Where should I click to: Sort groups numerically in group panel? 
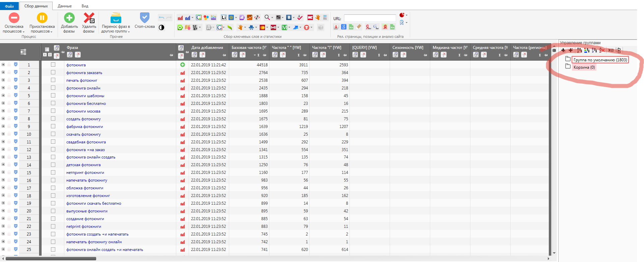pyautogui.click(x=594, y=50)
